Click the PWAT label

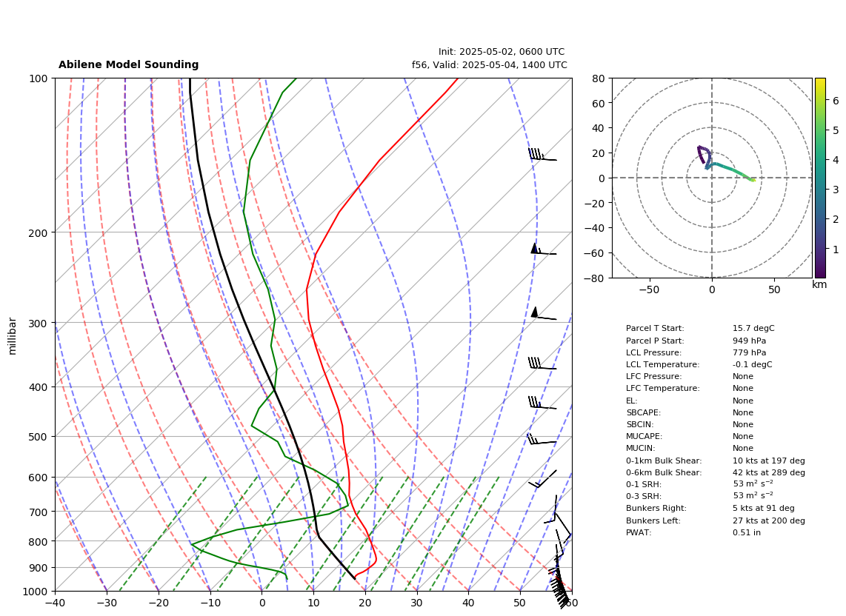pos(639,532)
